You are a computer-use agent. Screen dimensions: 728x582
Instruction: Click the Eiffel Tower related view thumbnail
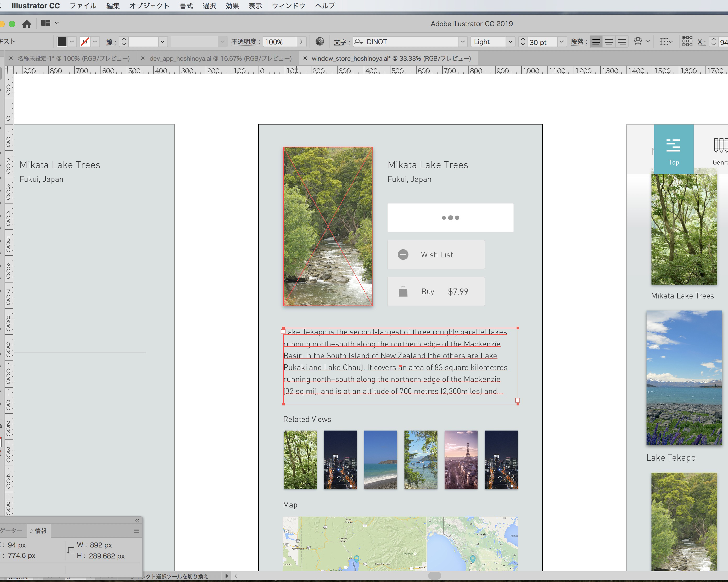click(461, 460)
